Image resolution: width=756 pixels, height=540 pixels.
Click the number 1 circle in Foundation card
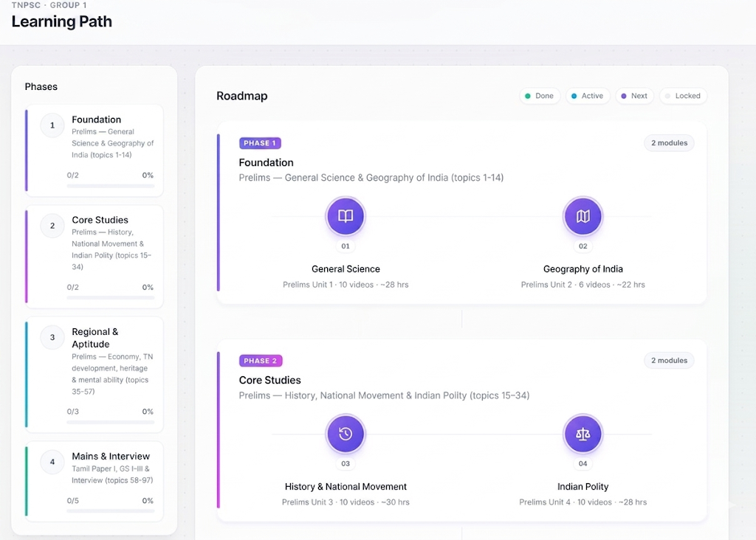click(x=52, y=125)
